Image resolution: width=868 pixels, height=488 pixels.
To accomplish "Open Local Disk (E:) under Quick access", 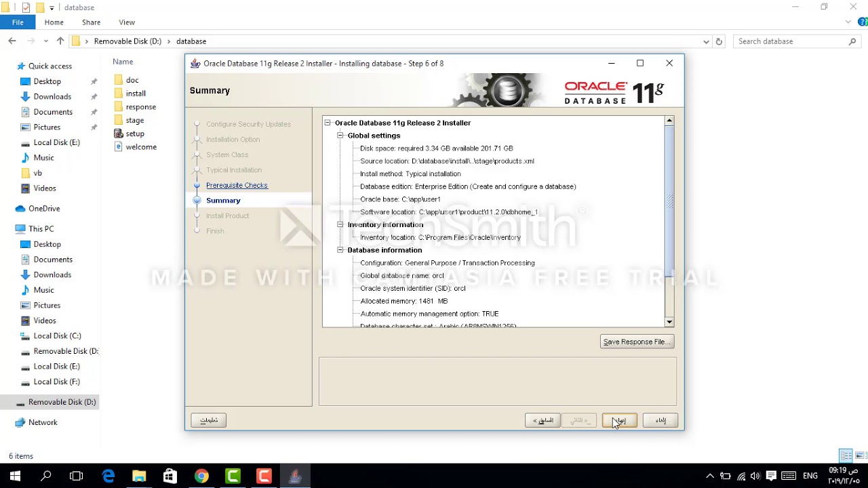I will click(x=57, y=142).
